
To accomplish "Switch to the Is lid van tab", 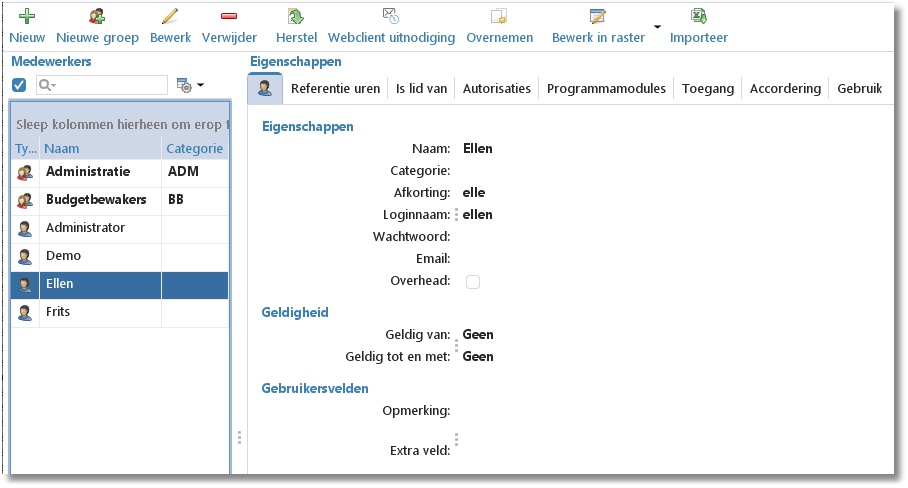I will click(x=422, y=89).
